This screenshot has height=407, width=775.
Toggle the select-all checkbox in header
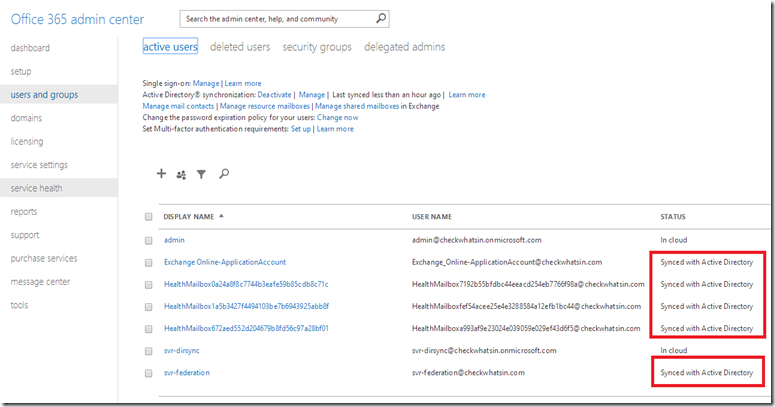click(148, 217)
